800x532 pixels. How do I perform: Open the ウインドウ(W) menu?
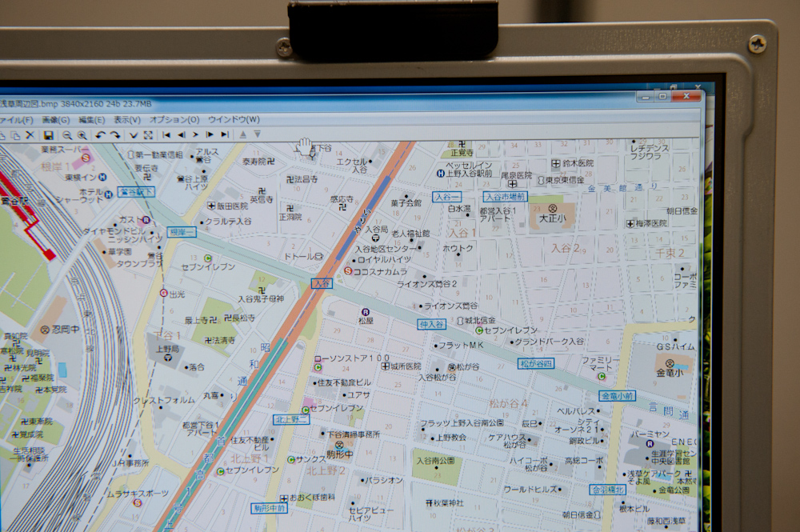click(x=230, y=119)
